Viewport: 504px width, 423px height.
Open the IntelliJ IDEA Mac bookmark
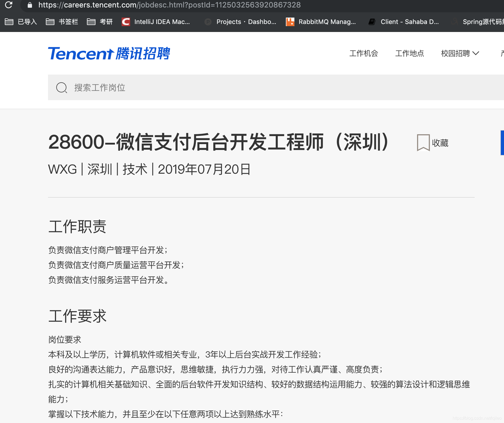[x=156, y=22]
